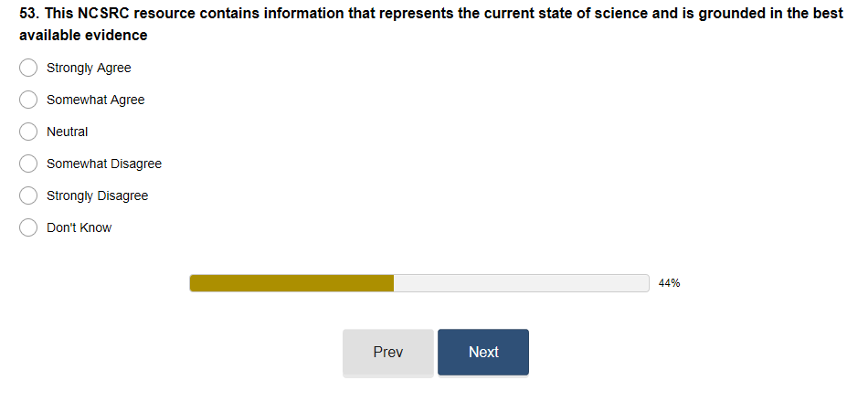Screen dimensions: 868x412
Task: Click the 'Somewhat Disagree' label text
Action: click(103, 164)
